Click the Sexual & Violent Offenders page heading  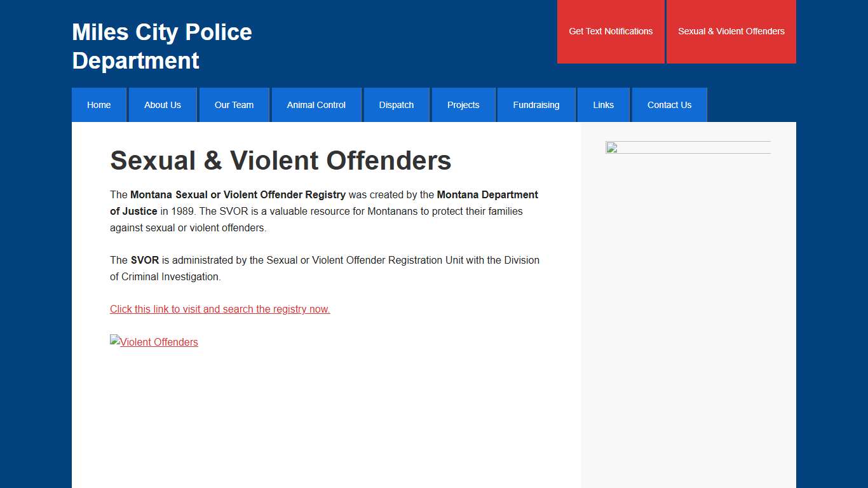280,161
